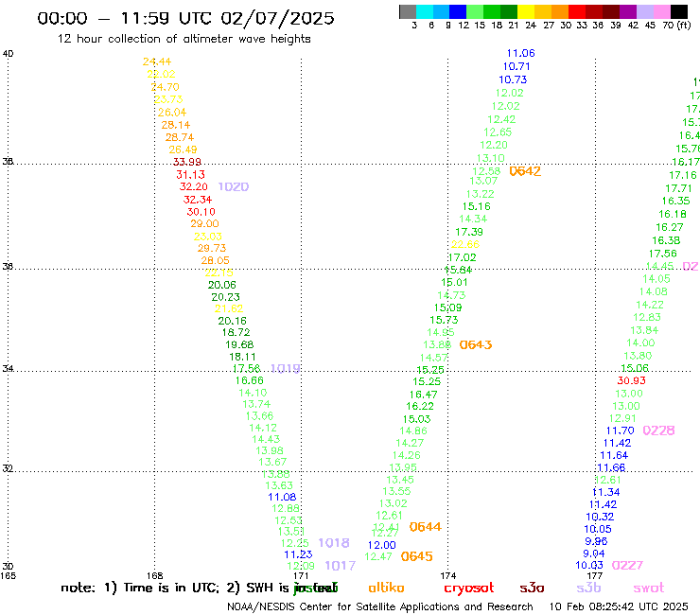Select the yellow swatch in the height legend

click(526, 11)
